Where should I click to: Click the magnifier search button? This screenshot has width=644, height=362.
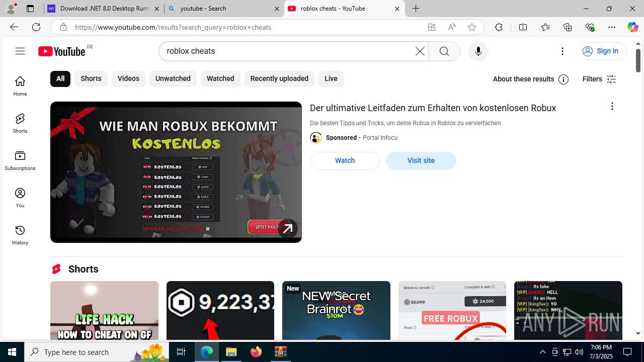pos(444,51)
